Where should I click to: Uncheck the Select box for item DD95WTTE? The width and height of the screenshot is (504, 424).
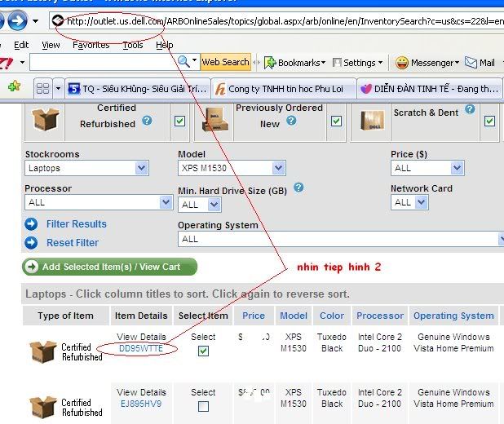point(203,351)
